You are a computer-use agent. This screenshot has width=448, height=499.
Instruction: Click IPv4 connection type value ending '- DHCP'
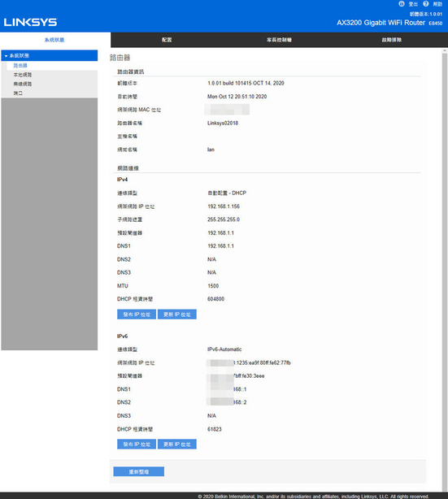[x=227, y=193]
